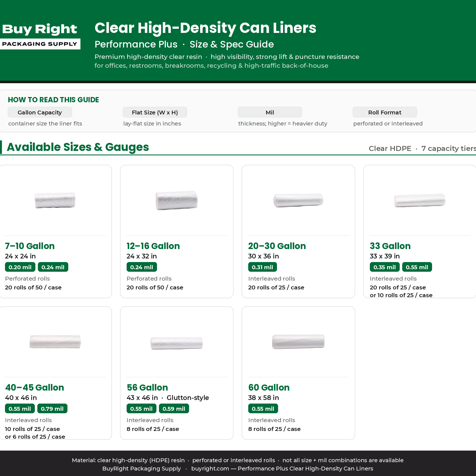The height and width of the screenshot is (476, 476).
Task: Click 'Clear HDPE · 7 capacity tiers' text
Action: [x=422, y=148]
